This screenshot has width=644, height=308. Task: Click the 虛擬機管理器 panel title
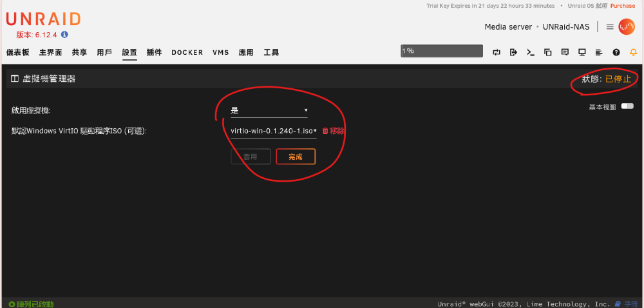coord(49,79)
